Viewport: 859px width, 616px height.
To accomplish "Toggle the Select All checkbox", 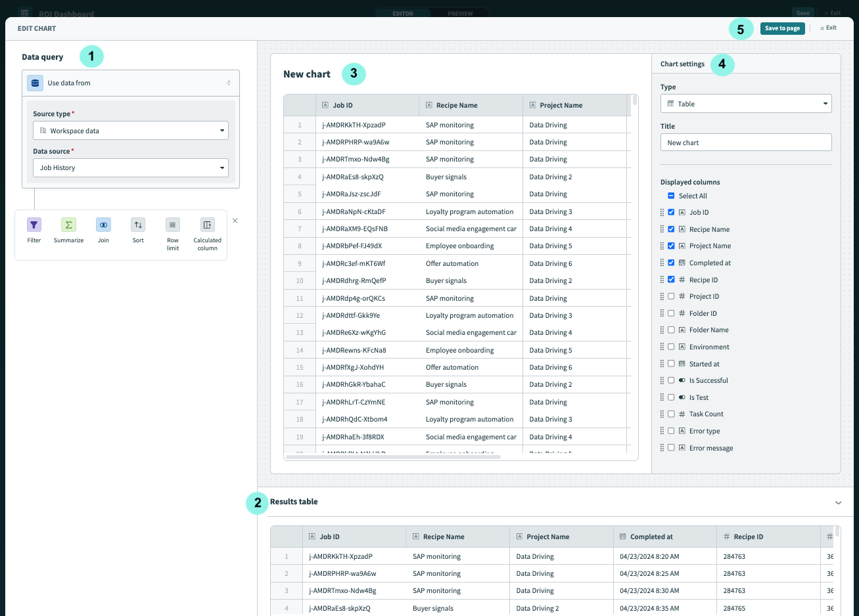I will (x=671, y=196).
